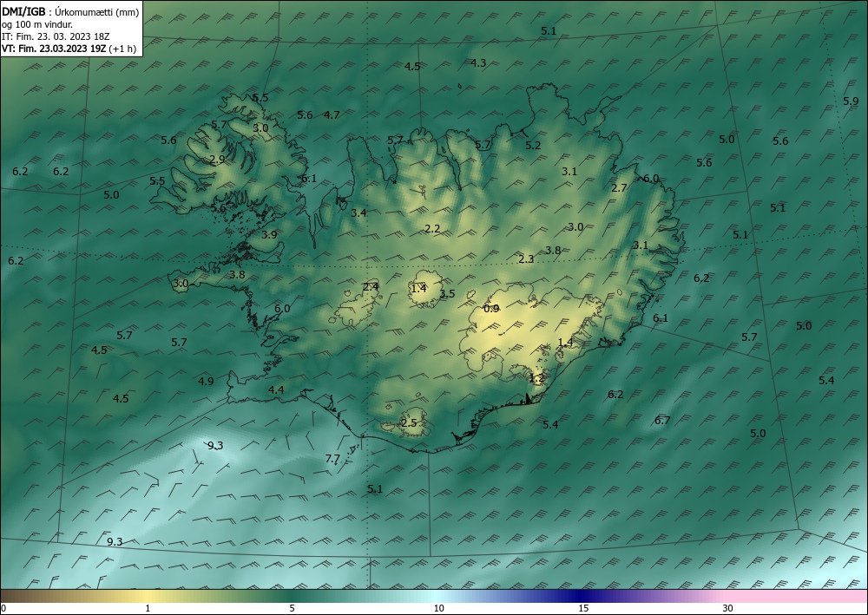
Task: Click the 2.3 value on the map
Action: 526,258
